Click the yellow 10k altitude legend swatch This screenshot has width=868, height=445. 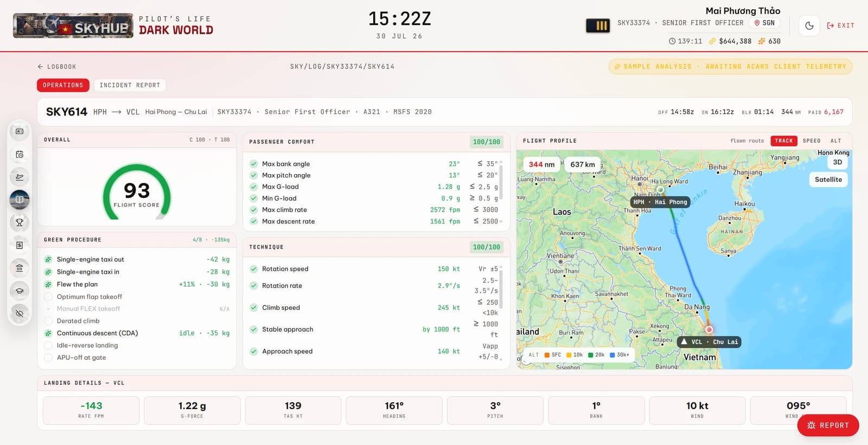569,355
